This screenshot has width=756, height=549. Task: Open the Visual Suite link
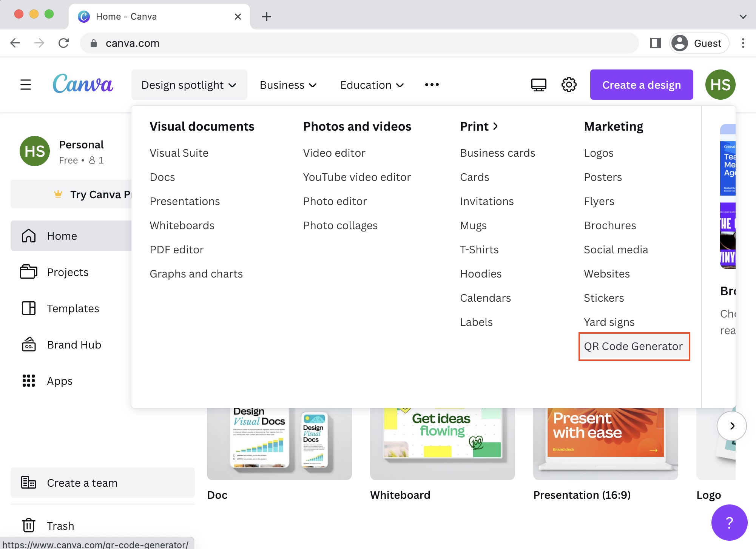click(179, 153)
